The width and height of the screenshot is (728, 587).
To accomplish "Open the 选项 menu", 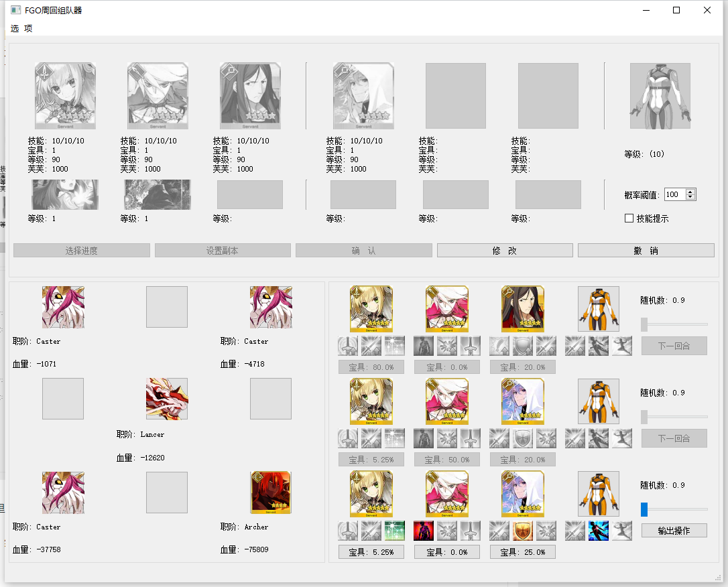I will coord(21,28).
